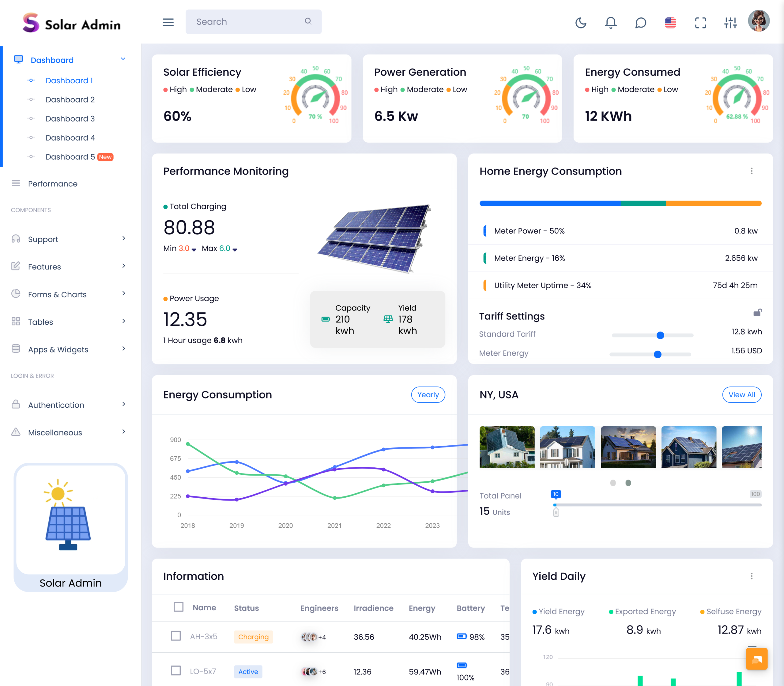Check the AH-3x5 row checkbox

coord(176,636)
